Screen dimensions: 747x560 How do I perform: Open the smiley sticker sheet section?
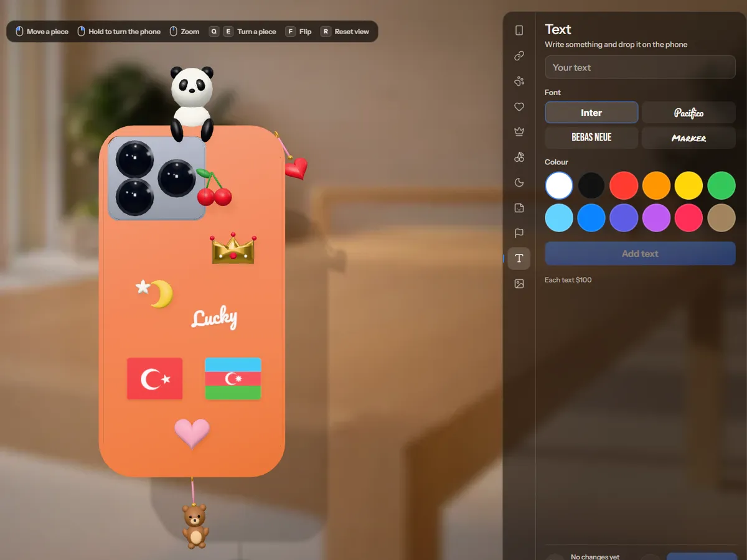[519, 208]
